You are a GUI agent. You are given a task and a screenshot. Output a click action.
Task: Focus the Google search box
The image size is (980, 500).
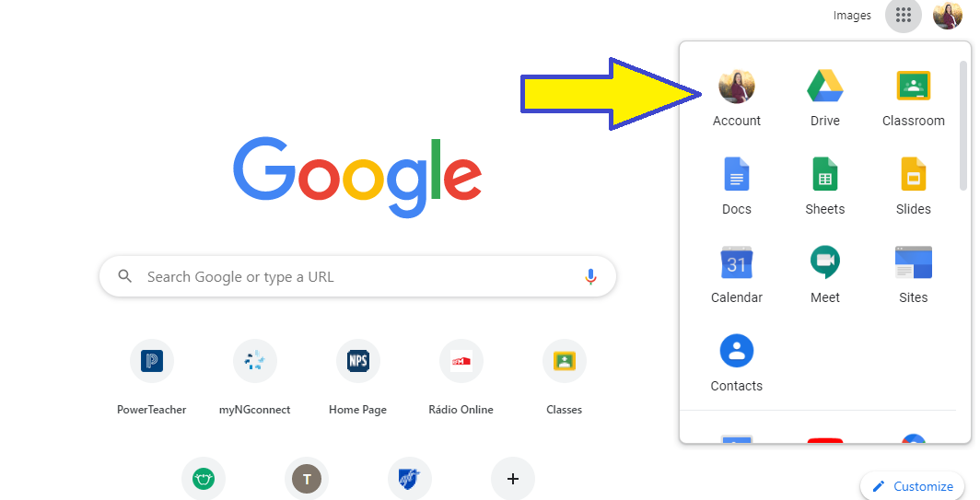[357, 276]
